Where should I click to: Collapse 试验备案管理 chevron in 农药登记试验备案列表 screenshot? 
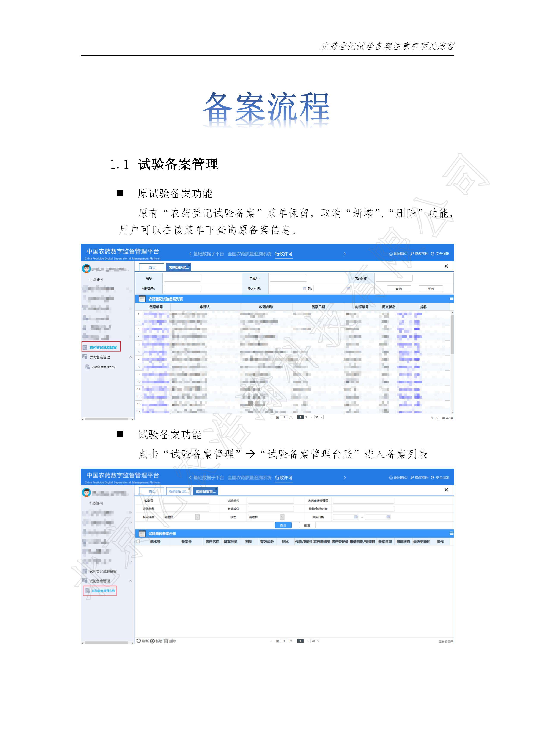point(130,357)
